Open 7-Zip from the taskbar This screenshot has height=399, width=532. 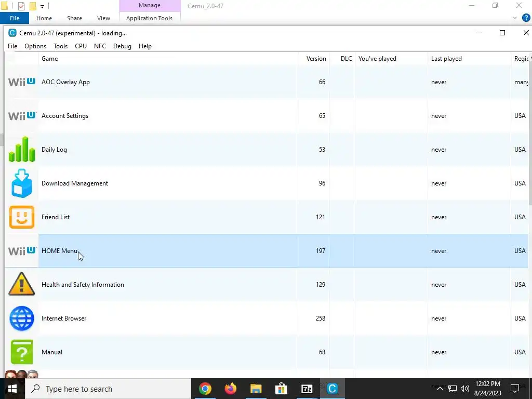pos(307,389)
